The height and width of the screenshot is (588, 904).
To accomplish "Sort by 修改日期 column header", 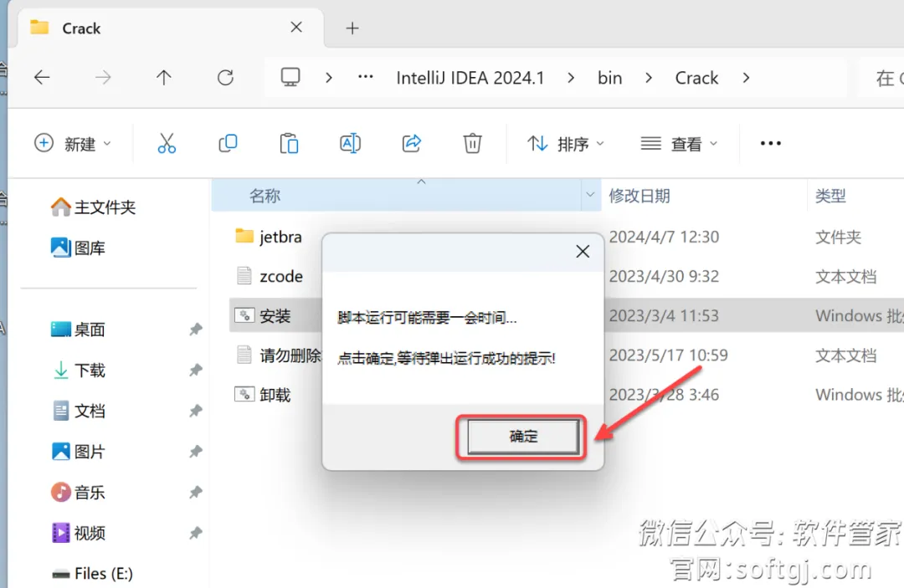I will click(639, 196).
